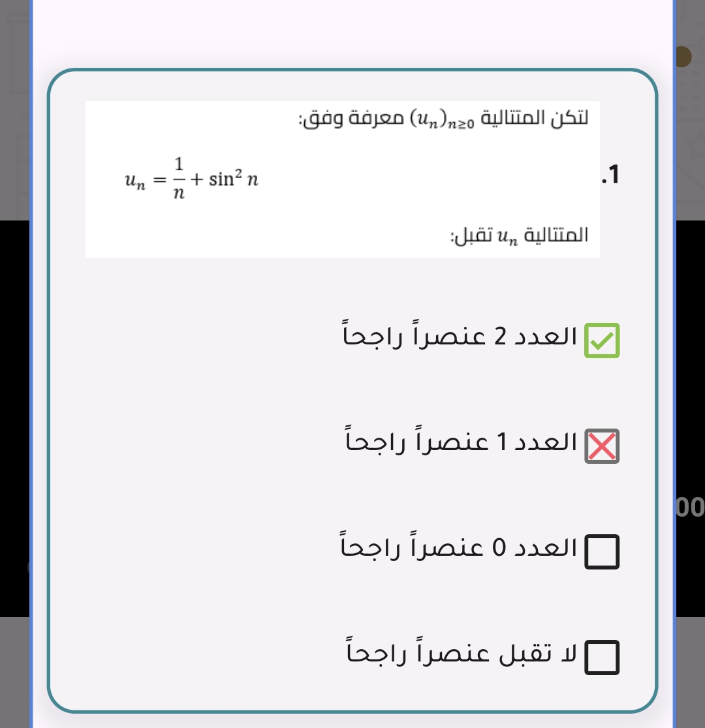Click the formula u_n = 1/n + sin² n
Image resolution: width=705 pixels, height=728 pixels.
[191, 178]
